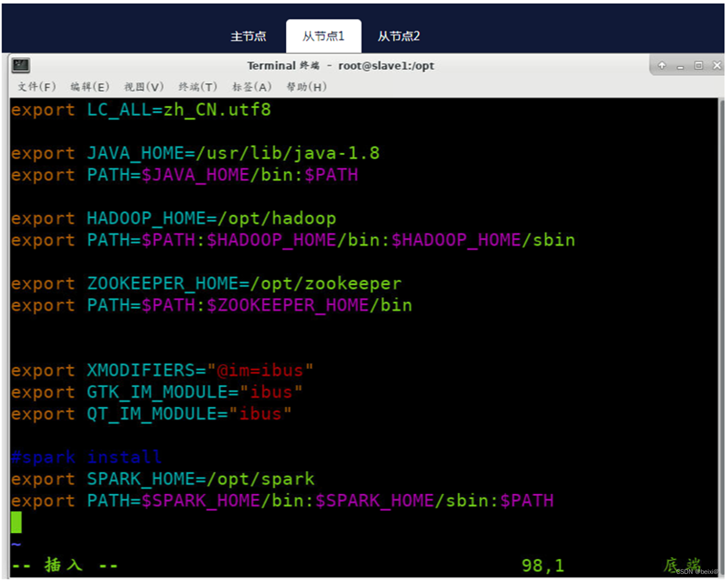The width and height of the screenshot is (728, 580).
Task: Click the '-- 插入 --' mode indicator
Action: (65, 566)
